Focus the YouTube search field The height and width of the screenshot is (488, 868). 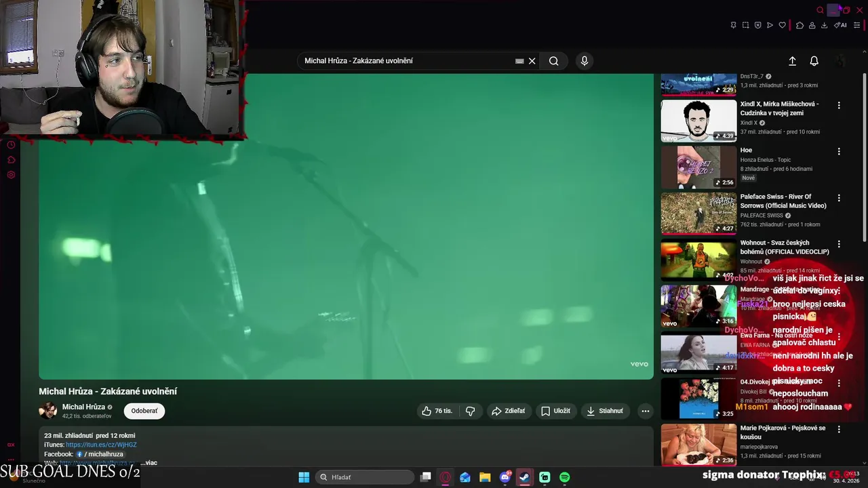click(407, 61)
